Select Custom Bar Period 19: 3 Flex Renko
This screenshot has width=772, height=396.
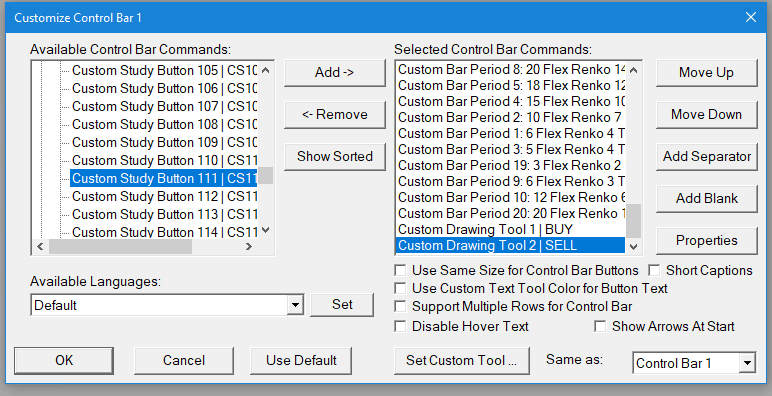tap(511, 165)
